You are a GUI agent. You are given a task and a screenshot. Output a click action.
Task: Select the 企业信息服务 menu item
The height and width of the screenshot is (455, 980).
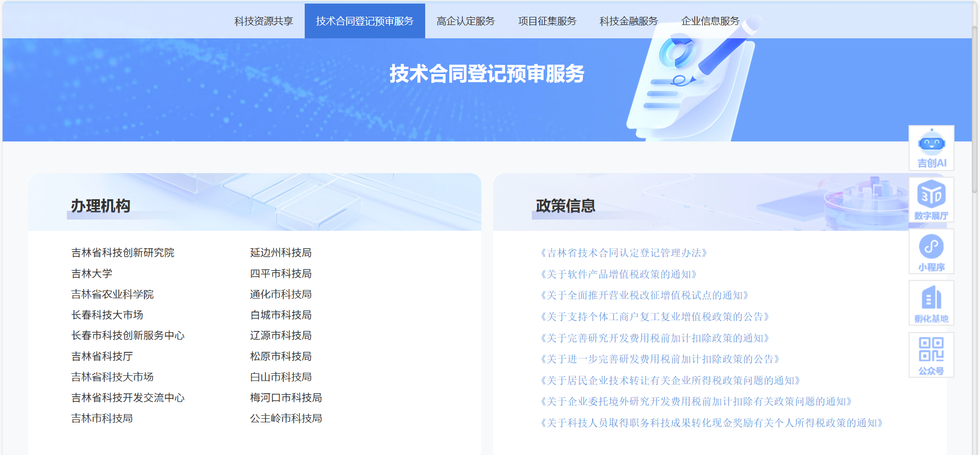[710, 21]
